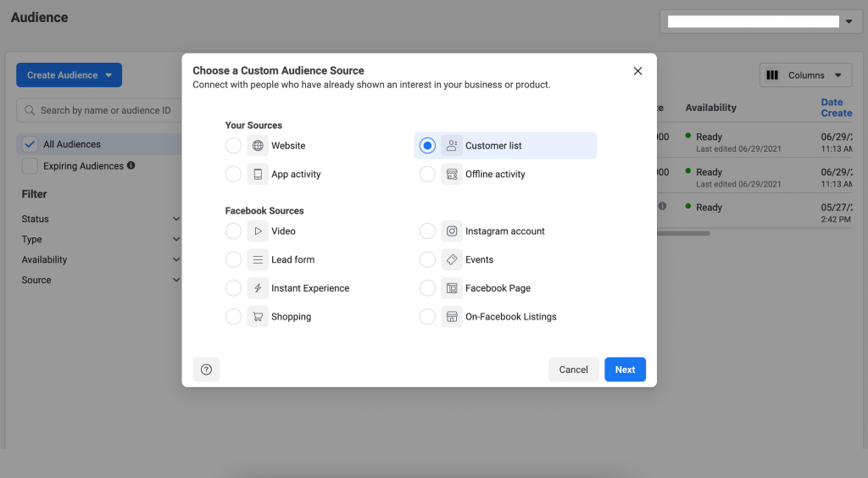
Task: Select the App activity radio button
Action: click(233, 175)
